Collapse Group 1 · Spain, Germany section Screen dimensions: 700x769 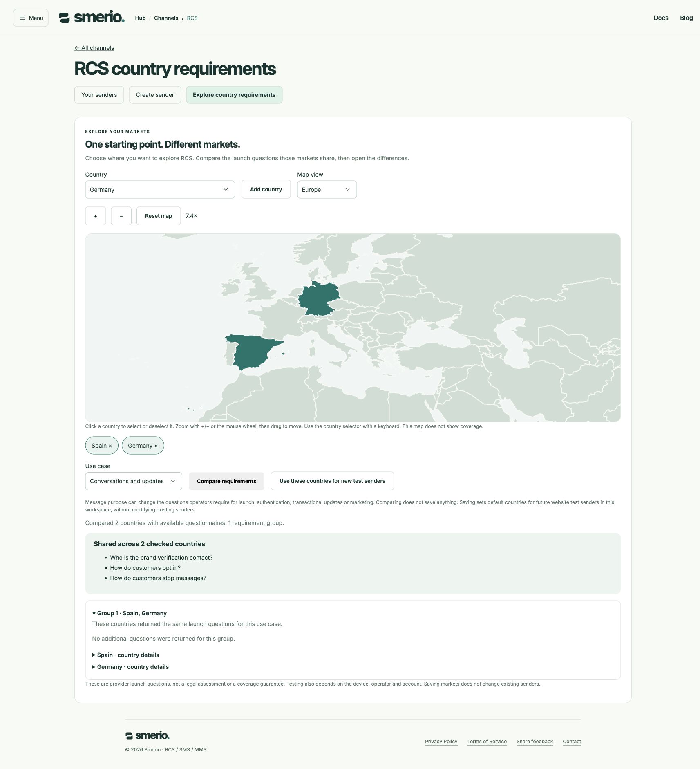coord(130,613)
